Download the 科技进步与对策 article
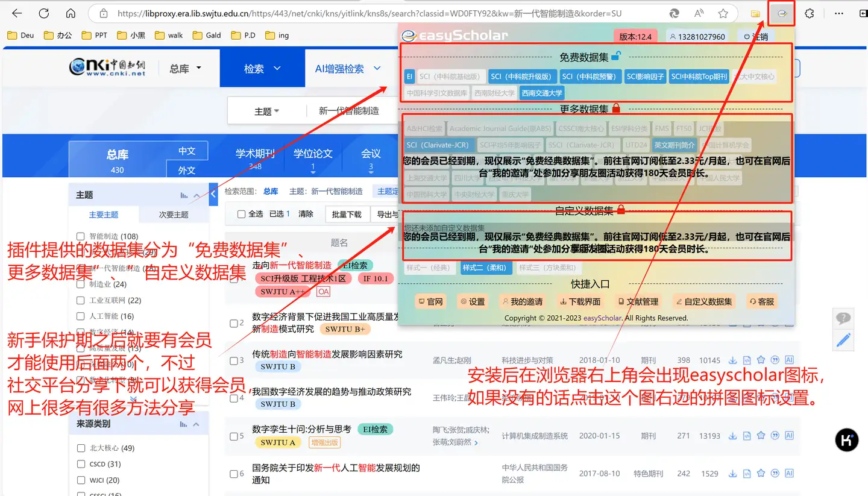This screenshot has width=868, height=496. (x=733, y=360)
